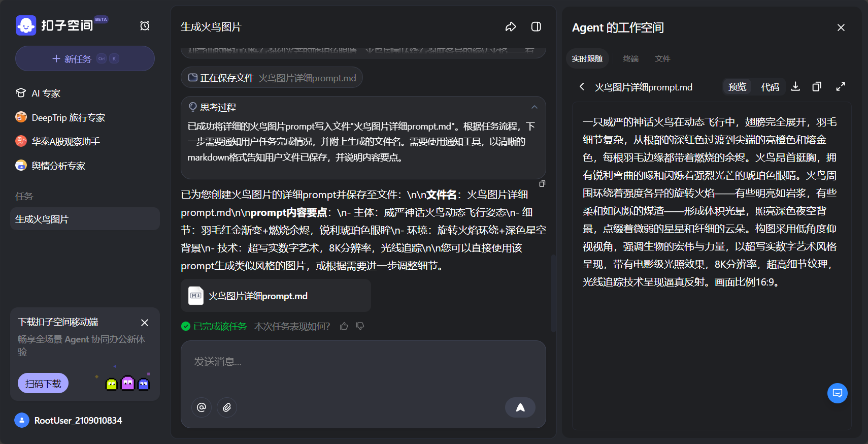The height and width of the screenshot is (444, 868).
Task: Switch to 实时跟随 tab
Action: [587, 59]
